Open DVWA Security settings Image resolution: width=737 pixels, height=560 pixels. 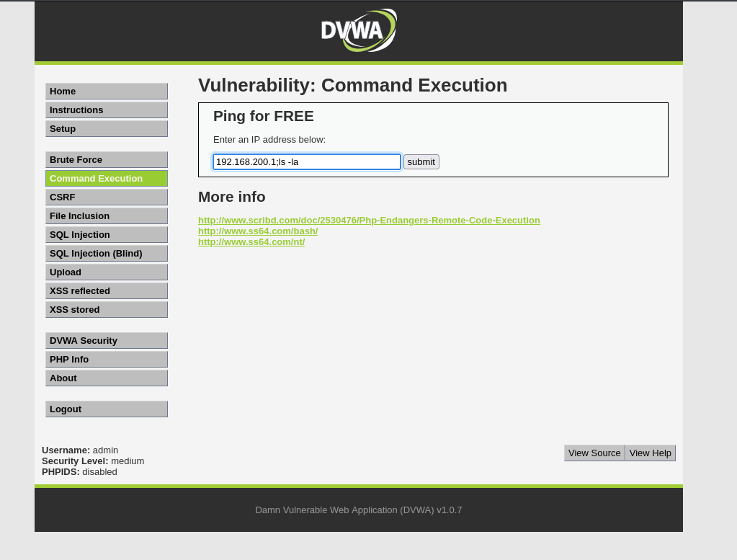tap(107, 341)
